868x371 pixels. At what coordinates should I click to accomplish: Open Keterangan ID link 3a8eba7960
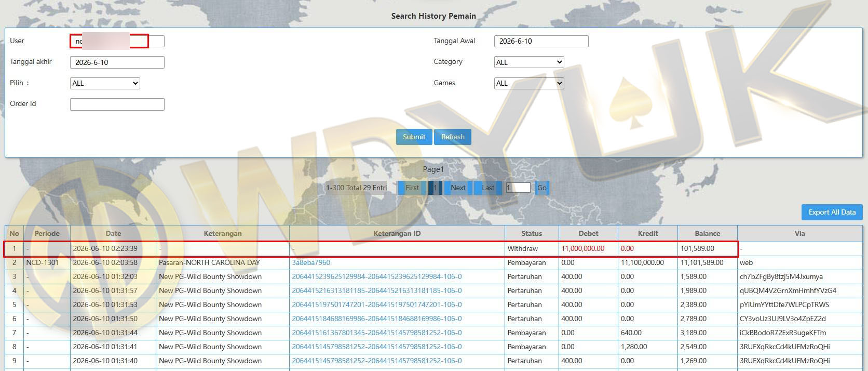311,262
